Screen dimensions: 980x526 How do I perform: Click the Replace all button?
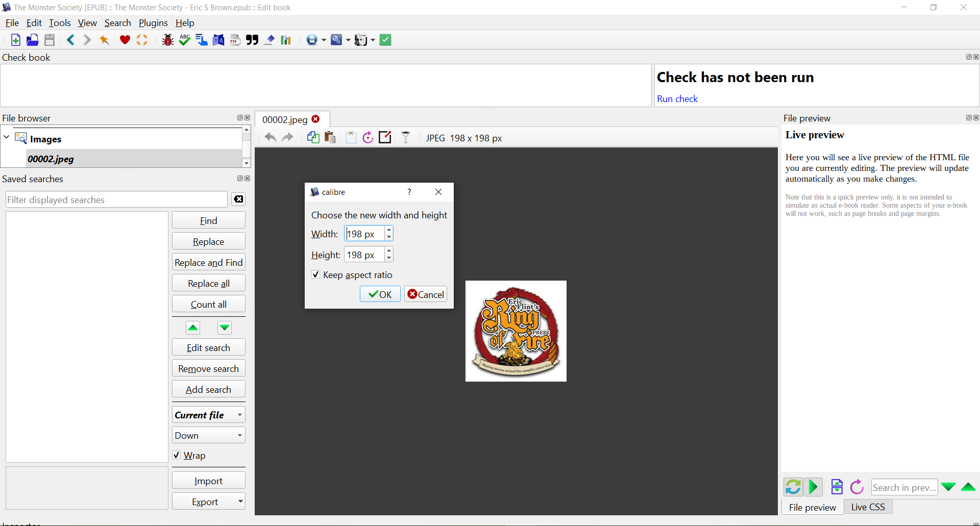[x=209, y=283]
